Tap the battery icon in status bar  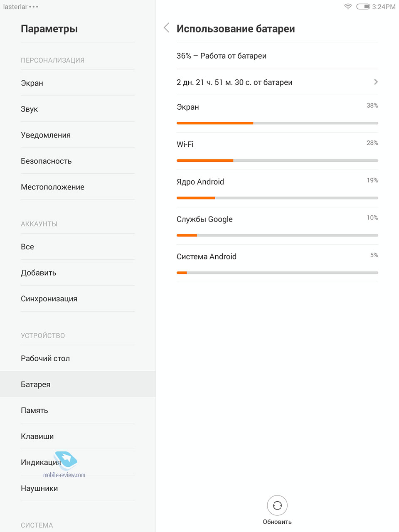[363, 7]
